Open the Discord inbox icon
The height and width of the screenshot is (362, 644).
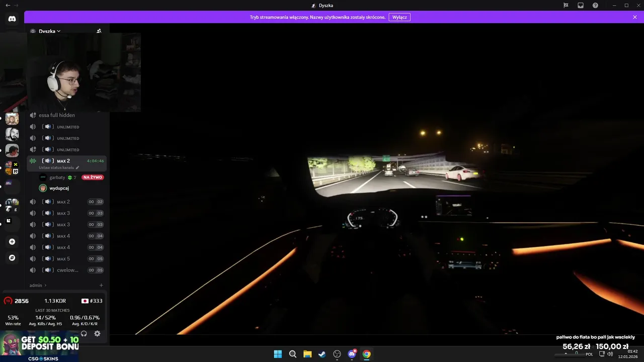tap(581, 5)
